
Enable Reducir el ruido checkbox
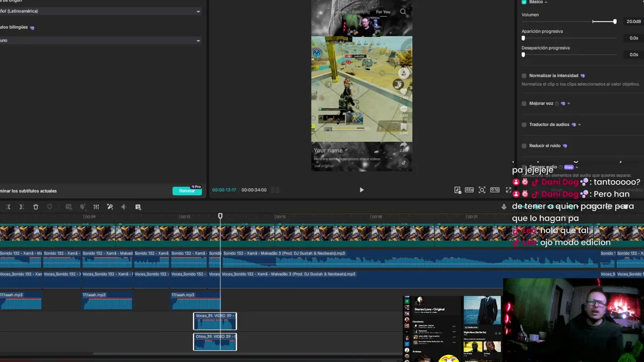[524, 146]
